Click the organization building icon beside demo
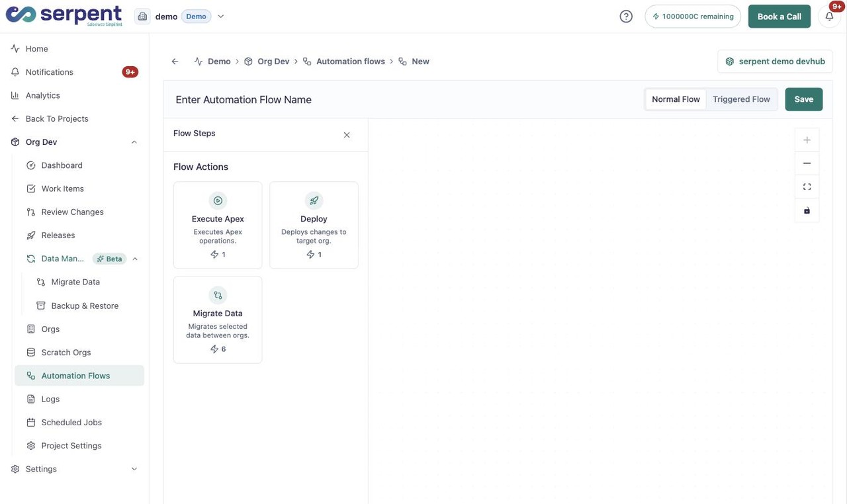Screen dimensions: 847x504 pos(142,17)
